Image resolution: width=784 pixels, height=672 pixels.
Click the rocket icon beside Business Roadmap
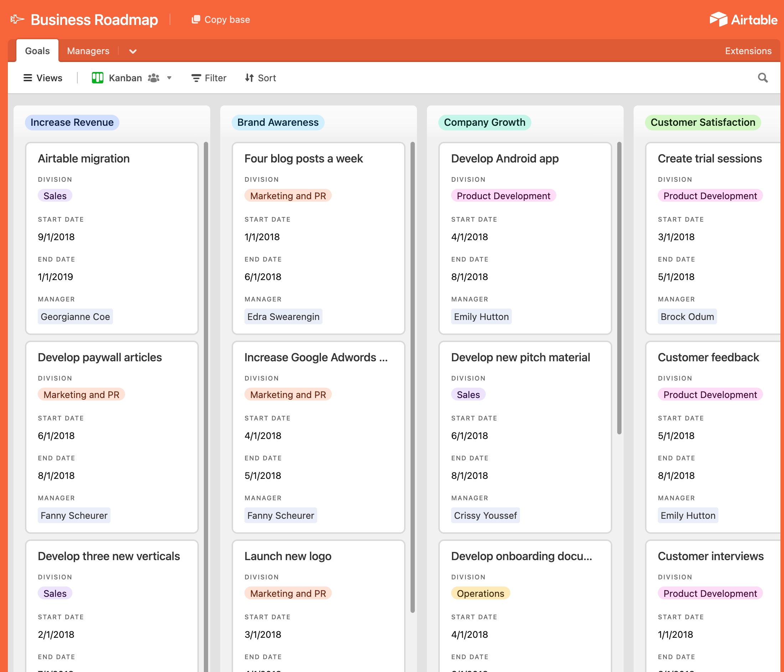(x=17, y=19)
